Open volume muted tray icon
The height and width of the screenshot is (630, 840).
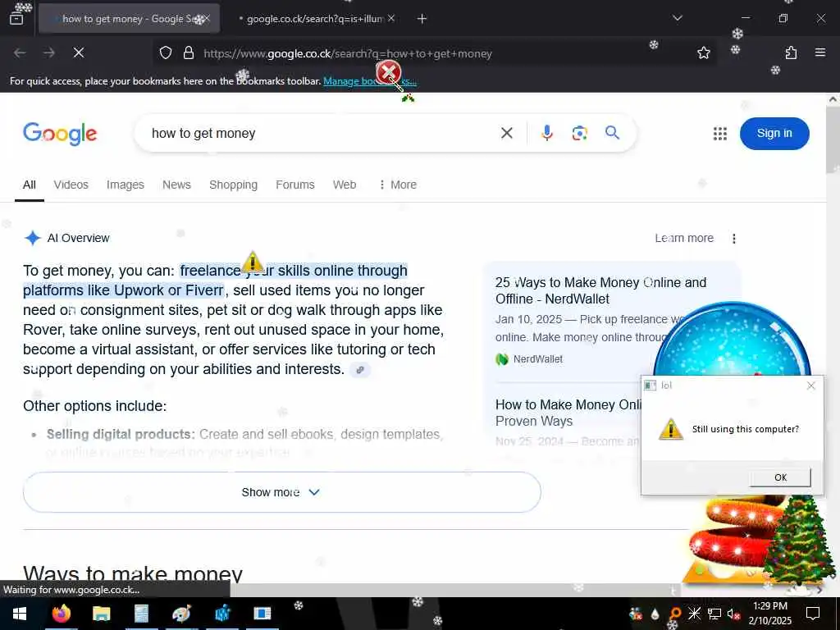(x=733, y=614)
